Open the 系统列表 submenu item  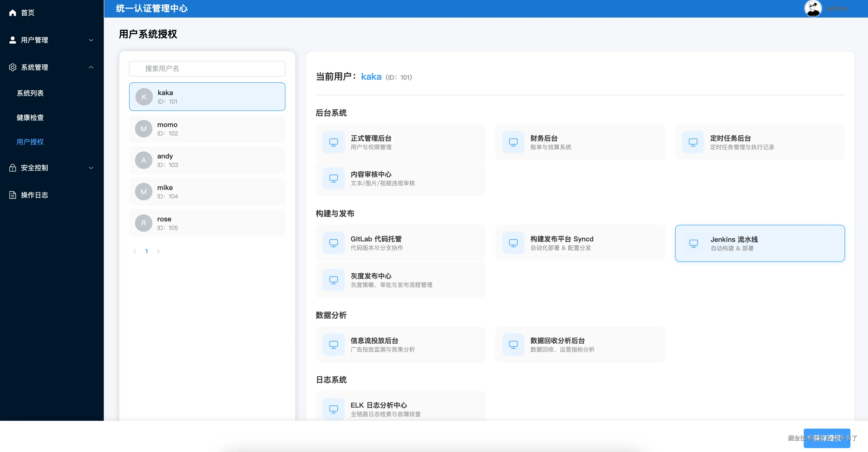click(x=30, y=93)
